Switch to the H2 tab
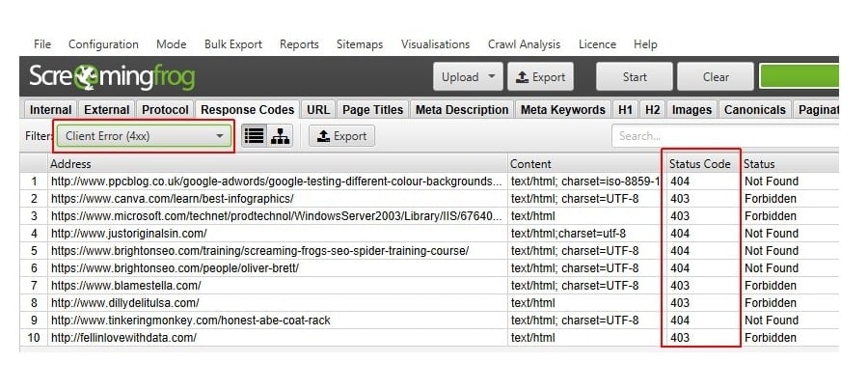Image resolution: width=868 pixels, height=391 pixels. click(653, 110)
